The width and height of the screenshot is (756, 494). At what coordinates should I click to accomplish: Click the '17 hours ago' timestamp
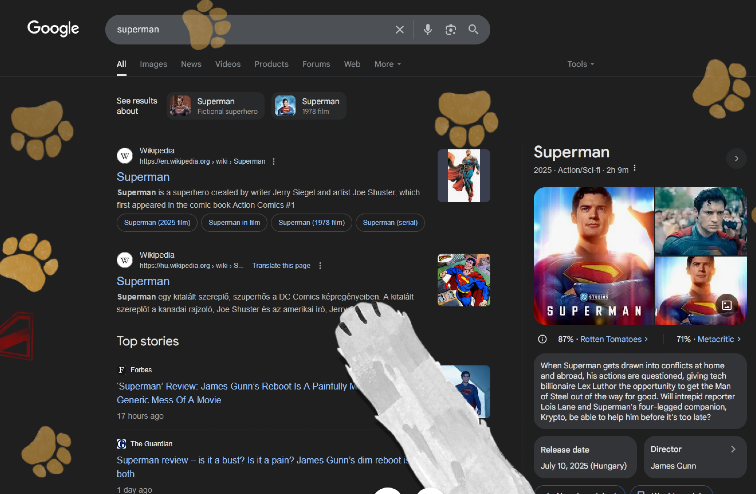(140, 416)
